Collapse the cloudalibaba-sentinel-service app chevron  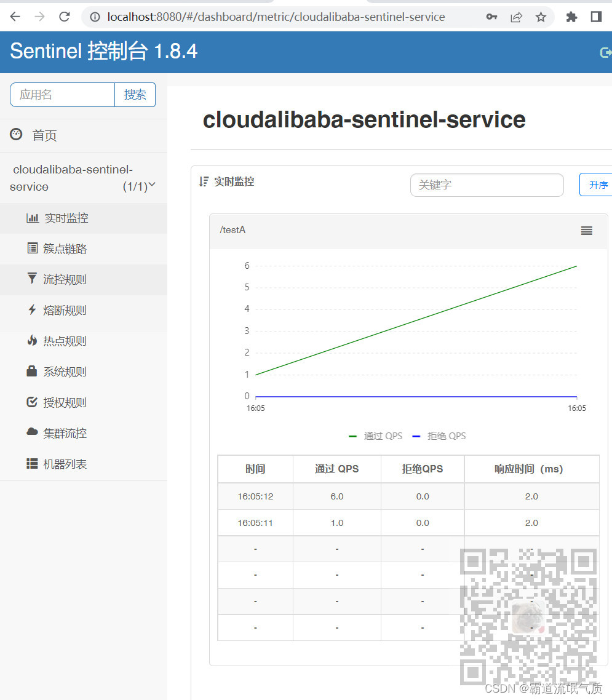point(152,184)
